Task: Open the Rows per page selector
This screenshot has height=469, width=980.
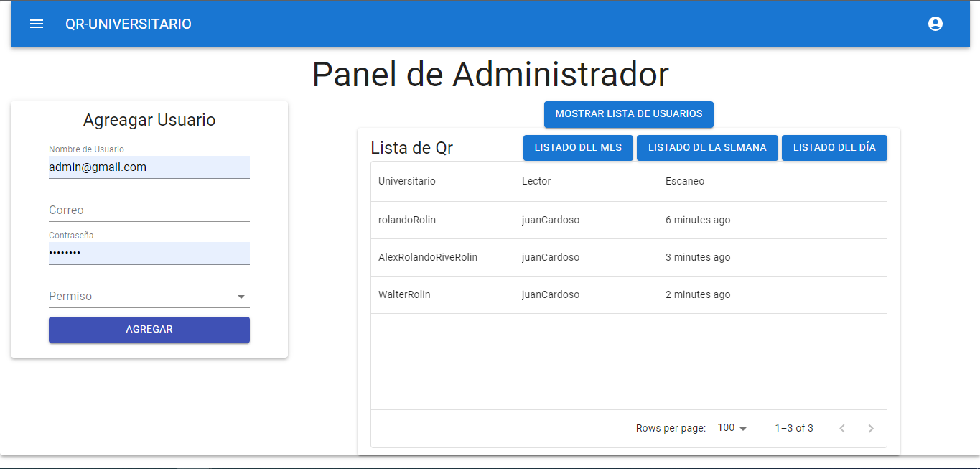Action: [x=731, y=428]
